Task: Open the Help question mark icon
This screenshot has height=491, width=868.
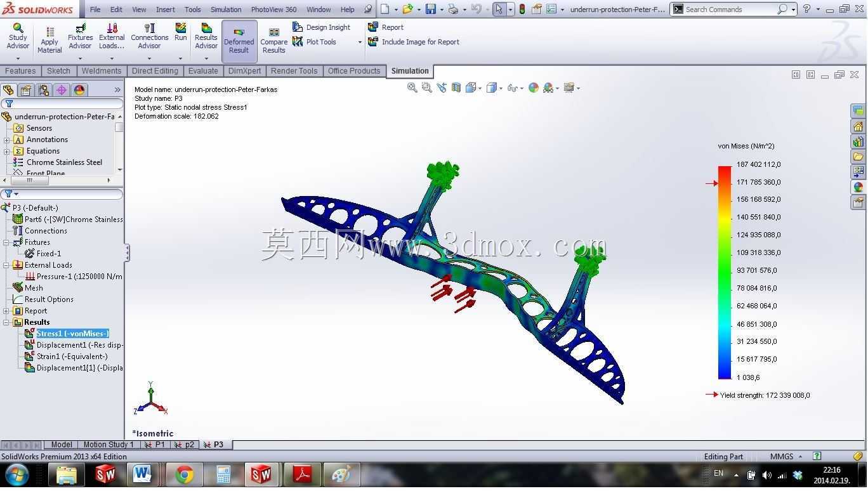Action: coord(806,10)
